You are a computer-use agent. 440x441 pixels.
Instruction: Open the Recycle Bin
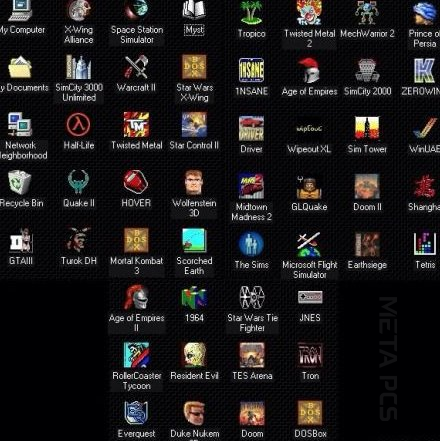20,182
